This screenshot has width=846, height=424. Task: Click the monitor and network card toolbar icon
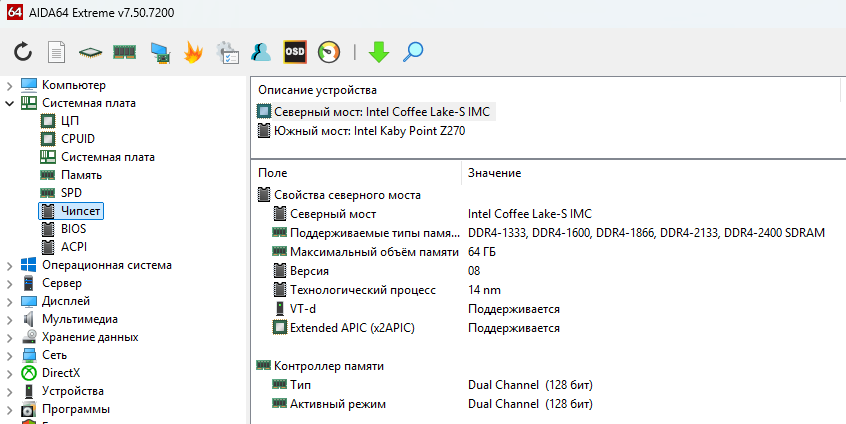coord(160,53)
